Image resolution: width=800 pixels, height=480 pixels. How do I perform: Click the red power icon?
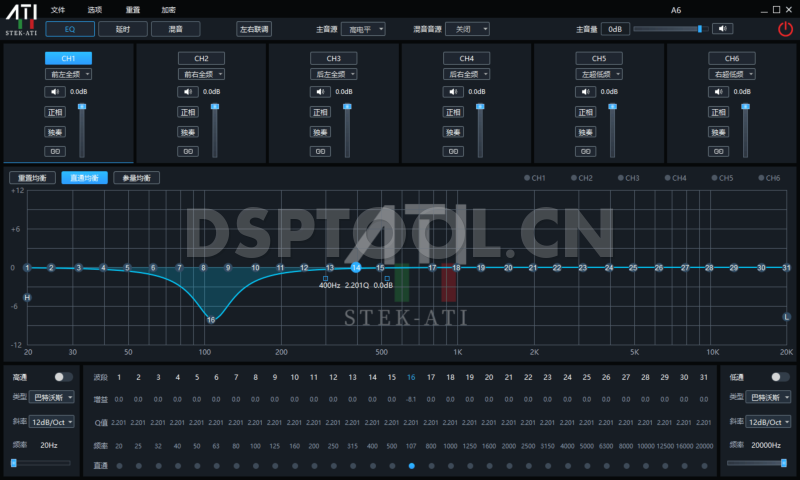[785, 29]
